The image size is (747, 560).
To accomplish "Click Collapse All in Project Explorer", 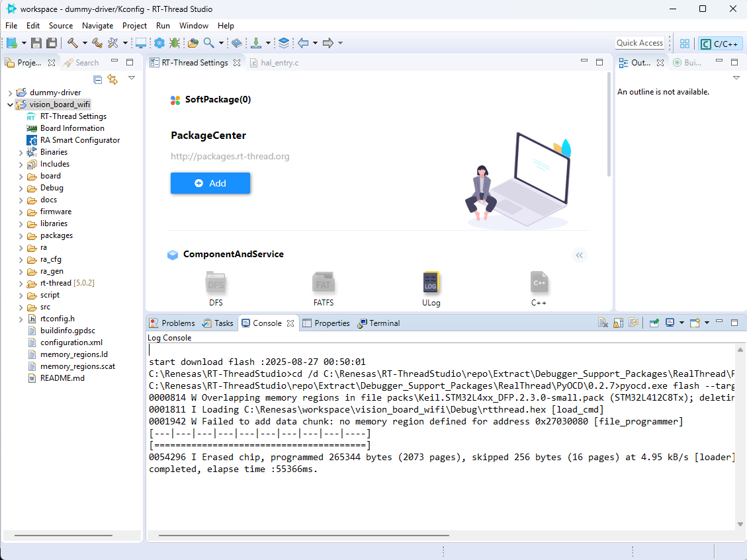I will coord(98,79).
